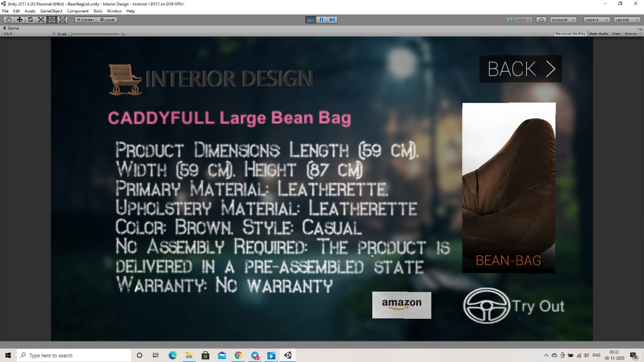Open Microsoft Store from the taskbar

click(205, 355)
